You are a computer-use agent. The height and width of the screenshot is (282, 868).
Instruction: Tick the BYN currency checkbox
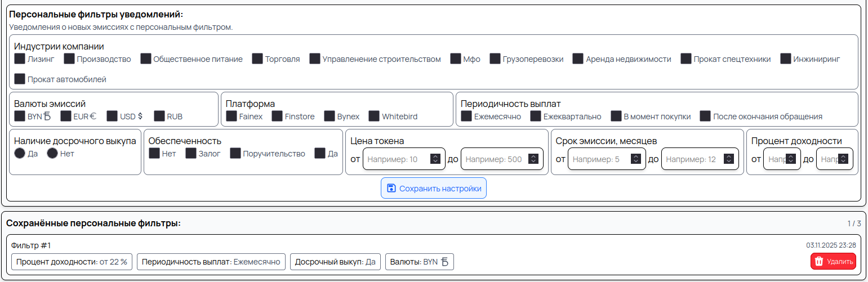(x=20, y=117)
